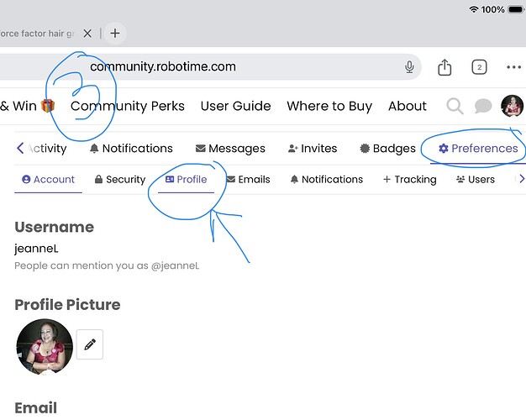The image size is (526, 420).
Task: Open the share sheet icon
Action: (444, 67)
